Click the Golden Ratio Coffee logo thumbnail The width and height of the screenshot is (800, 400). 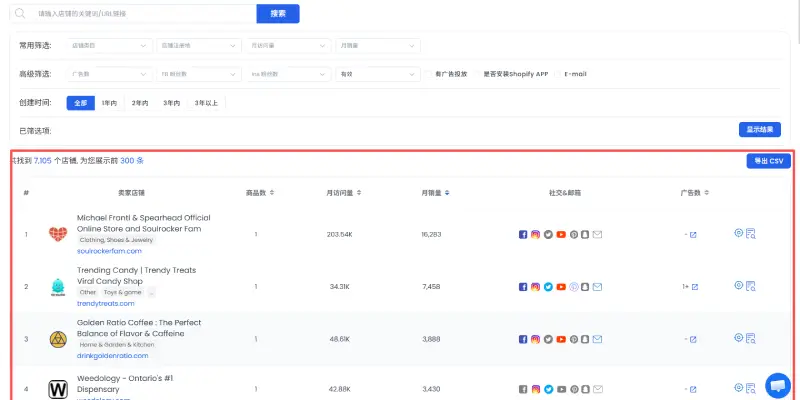pyautogui.click(x=58, y=339)
